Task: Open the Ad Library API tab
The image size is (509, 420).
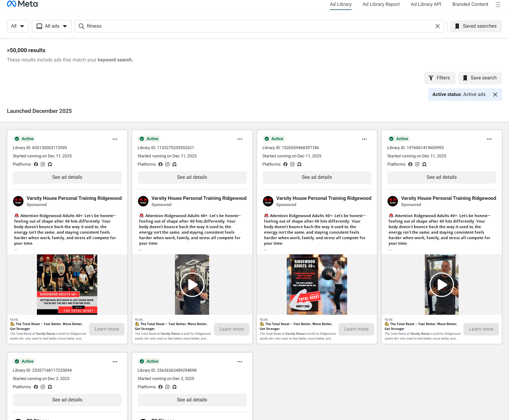Action: (x=426, y=4)
